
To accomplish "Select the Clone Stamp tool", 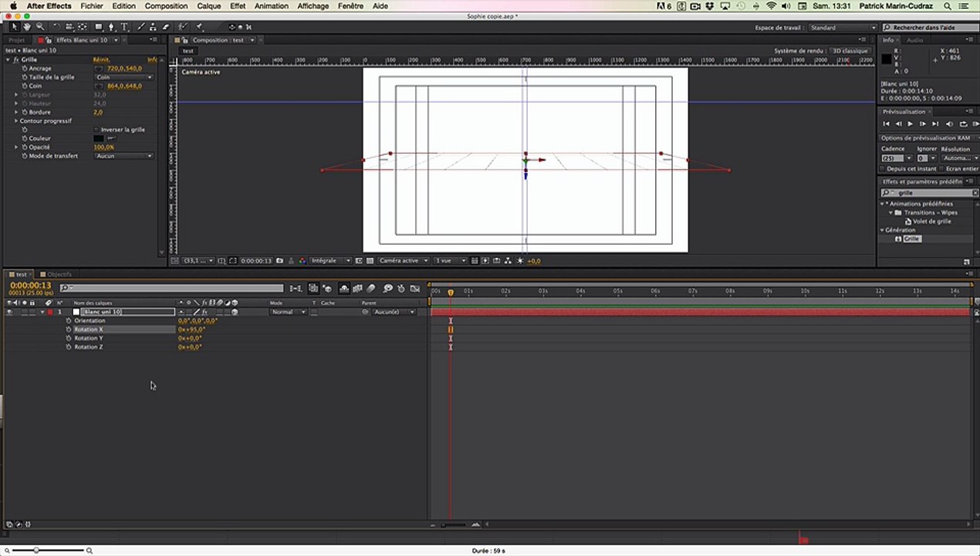I will [153, 27].
